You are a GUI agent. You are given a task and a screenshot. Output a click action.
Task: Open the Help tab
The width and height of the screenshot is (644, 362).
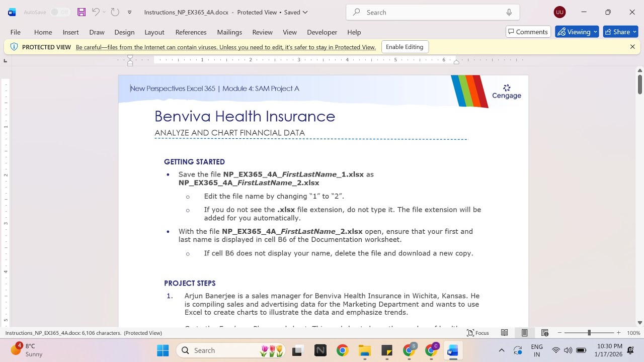[x=354, y=32]
